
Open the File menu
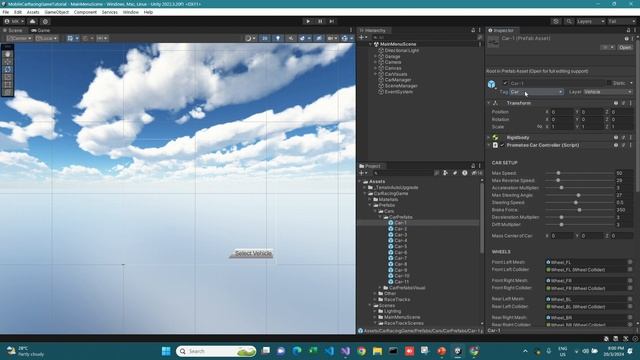click(x=6, y=12)
